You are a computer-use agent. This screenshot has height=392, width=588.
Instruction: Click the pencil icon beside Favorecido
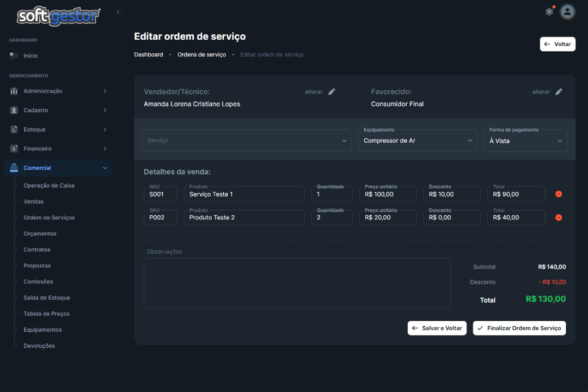click(559, 92)
